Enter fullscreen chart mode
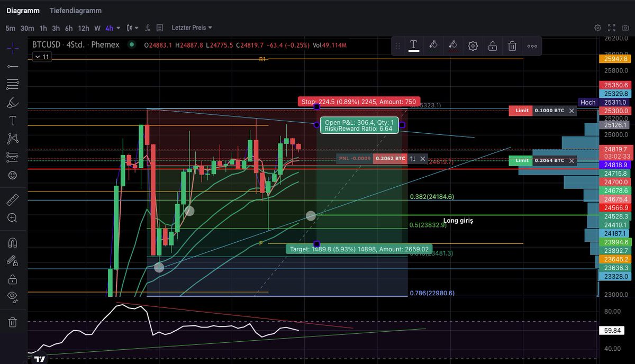The height and width of the screenshot is (364, 635). [x=611, y=28]
